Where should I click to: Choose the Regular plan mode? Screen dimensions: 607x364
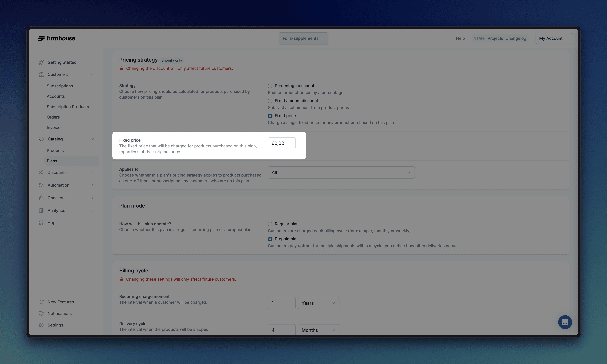click(x=270, y=224)
